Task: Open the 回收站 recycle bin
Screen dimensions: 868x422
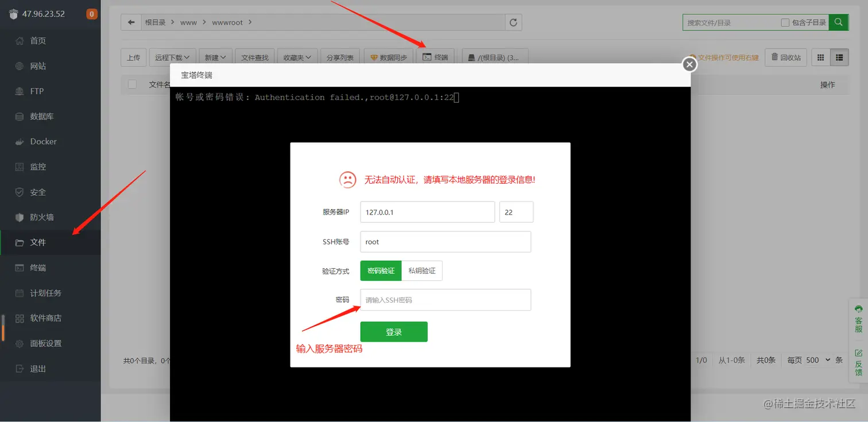Action: tap(786, 57)
